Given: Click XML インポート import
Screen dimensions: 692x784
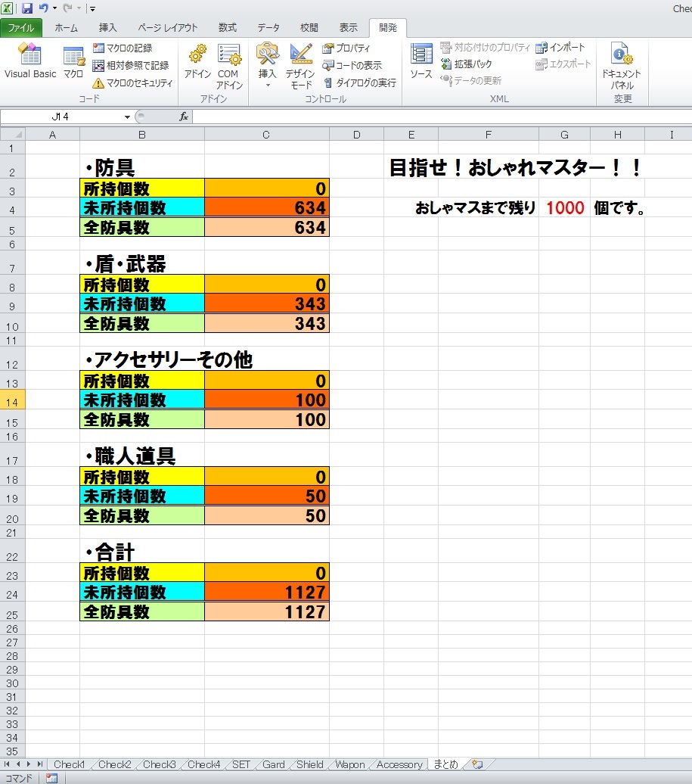Looking at the screenshot, I should coord(560,48).
